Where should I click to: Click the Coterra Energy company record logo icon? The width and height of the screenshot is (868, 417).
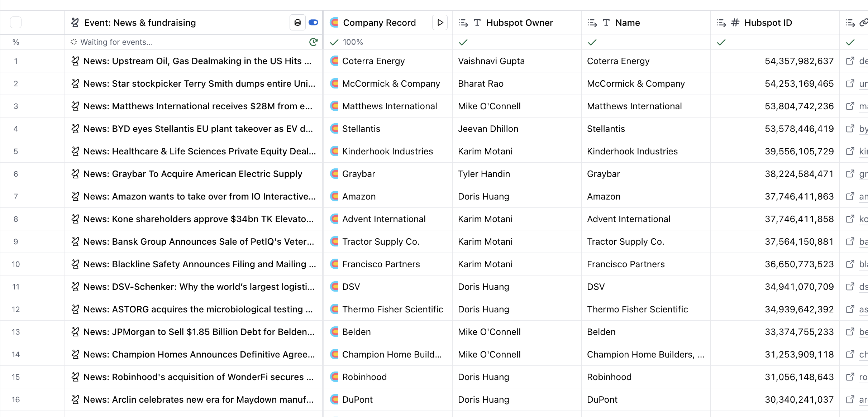[334, 61]
